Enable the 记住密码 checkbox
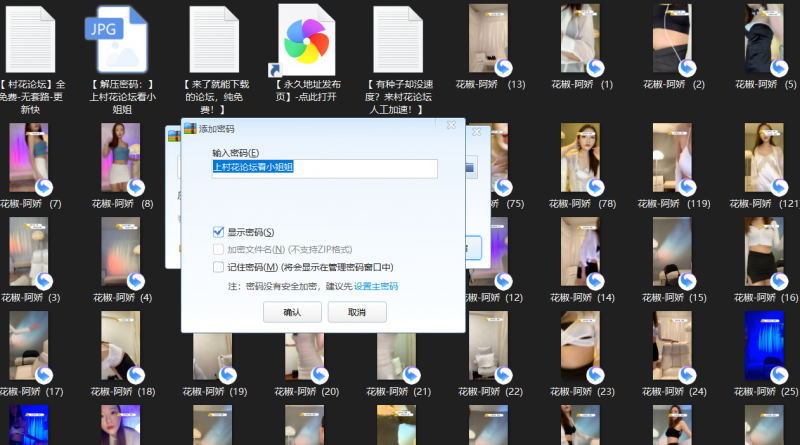Viewport: 800px width, 445px height. click(x=219, y=267)
